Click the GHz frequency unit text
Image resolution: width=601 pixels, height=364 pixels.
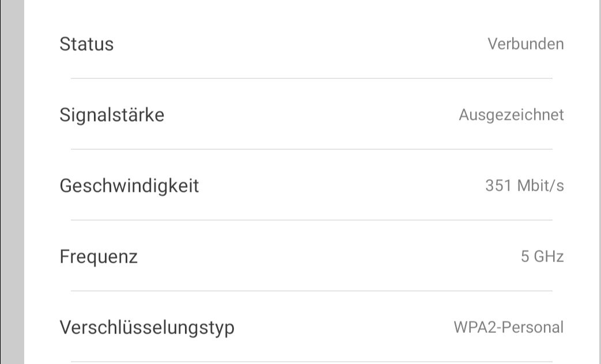[549, 257]
